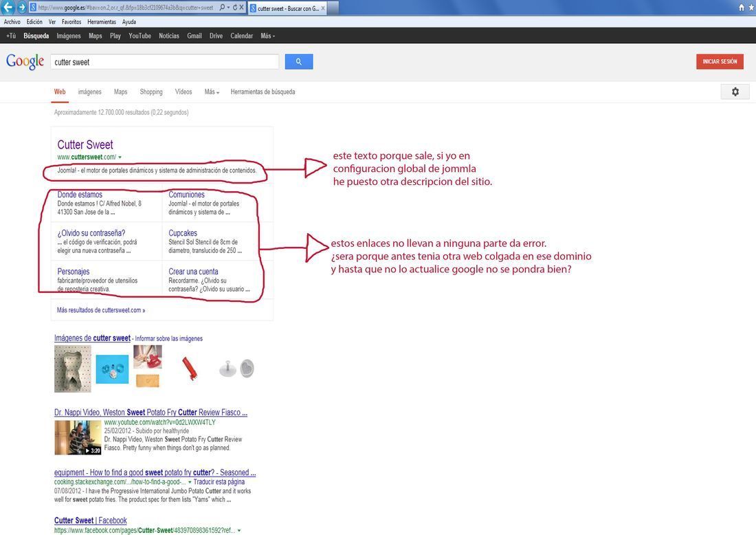This screenshot has height=535, width=756.
Task: Open the blue background cutter image thumbnail
Action: [x=112, y=369]
